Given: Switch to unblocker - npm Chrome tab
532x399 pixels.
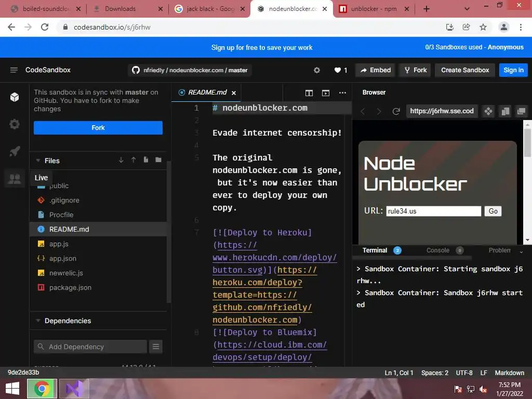Looking at the screenshot, I should pos(373,9).
